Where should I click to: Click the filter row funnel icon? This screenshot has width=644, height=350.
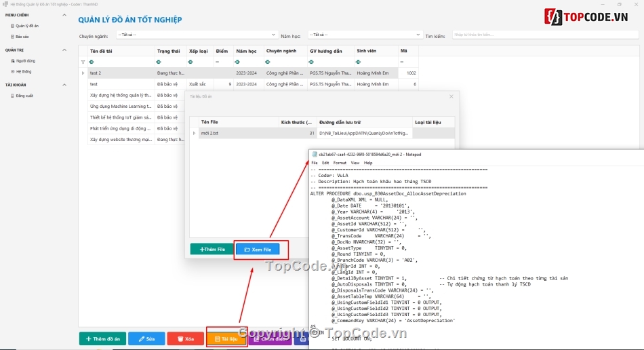click(x=83, y=62)
